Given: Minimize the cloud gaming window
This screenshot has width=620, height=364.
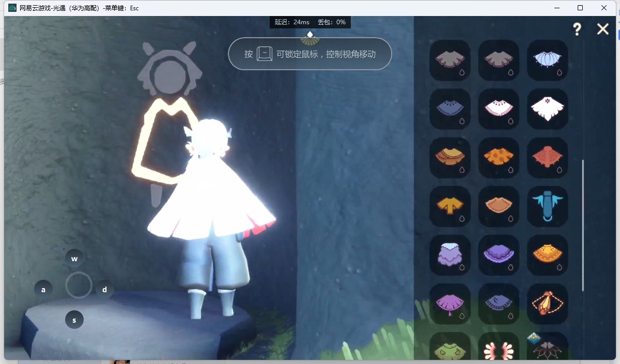Looking at the screenshot, I should (557, 8).
